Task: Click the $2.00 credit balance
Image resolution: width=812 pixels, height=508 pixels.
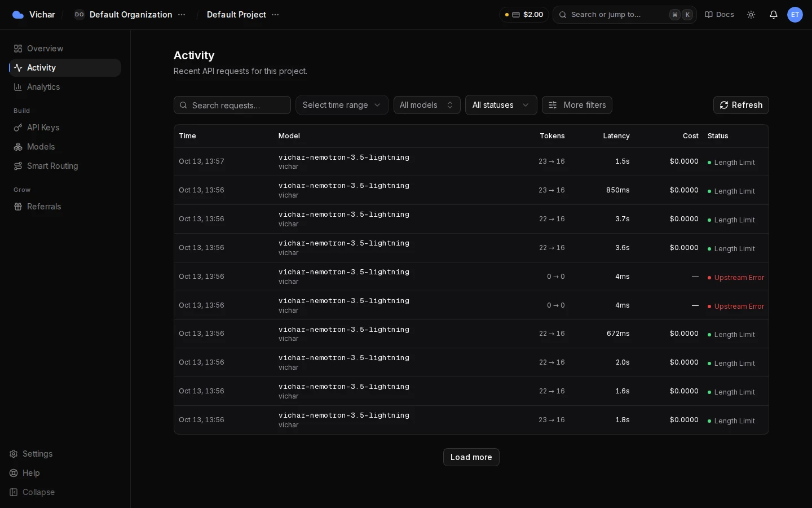Action: tap(524, 15)
